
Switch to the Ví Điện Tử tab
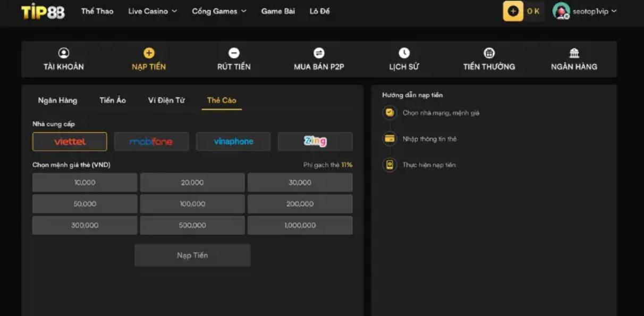pyautogui.click(x=166, y=100)
